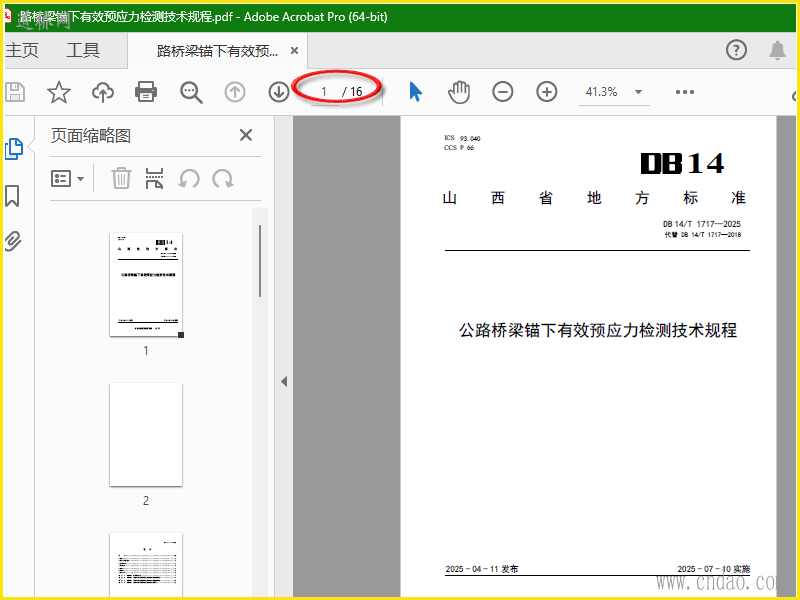Collapse the navigation pane arrow
The width and height of the screenshot is (800, 600).
pos(284,382)
